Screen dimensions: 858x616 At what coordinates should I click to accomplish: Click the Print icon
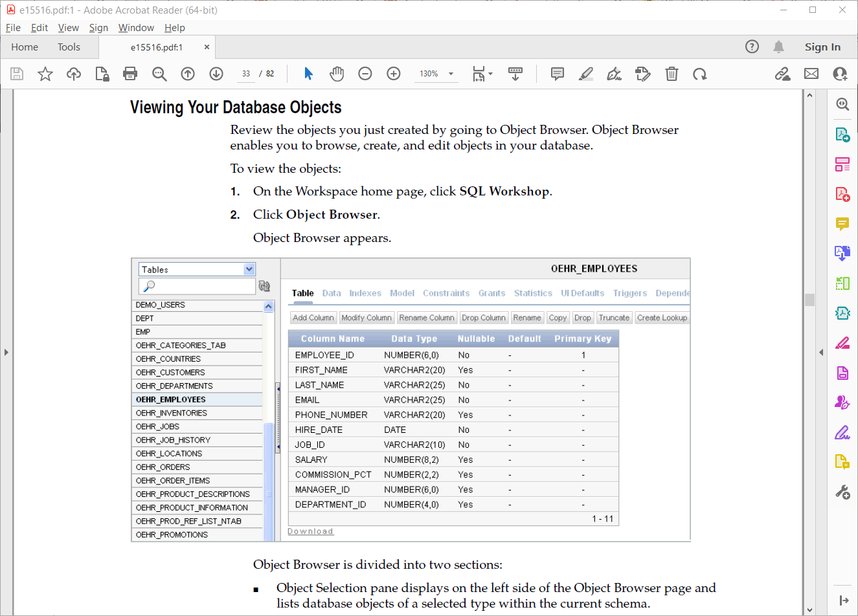130,74
